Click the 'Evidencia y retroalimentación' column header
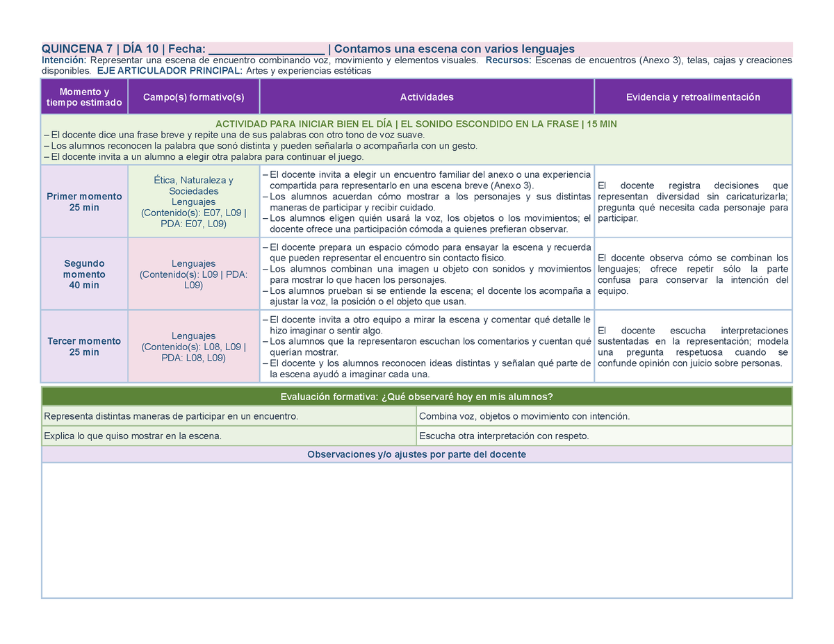The height and width of the screenshot is (644, 834). coord(693,97)
